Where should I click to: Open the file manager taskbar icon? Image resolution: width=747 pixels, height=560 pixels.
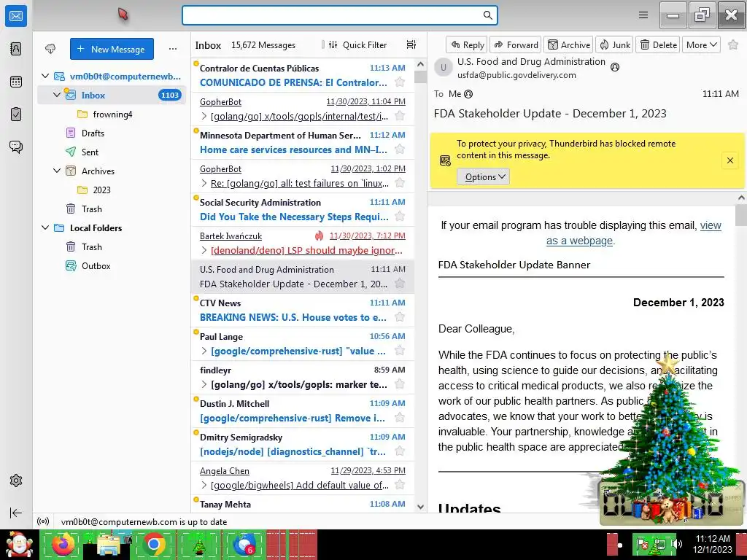click(109, 545)
